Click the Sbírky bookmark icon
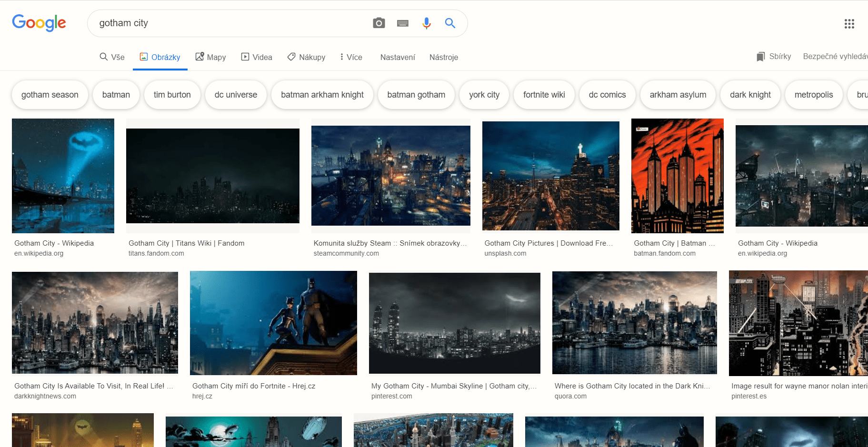868x447 pixels. click(x=760, y=57)
